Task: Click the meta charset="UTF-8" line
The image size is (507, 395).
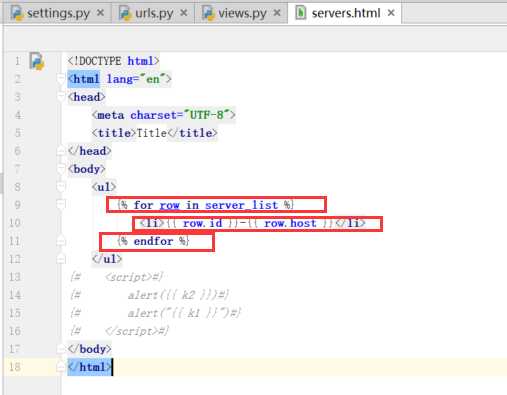Action: pyautogui.click(x=164, y=115)
